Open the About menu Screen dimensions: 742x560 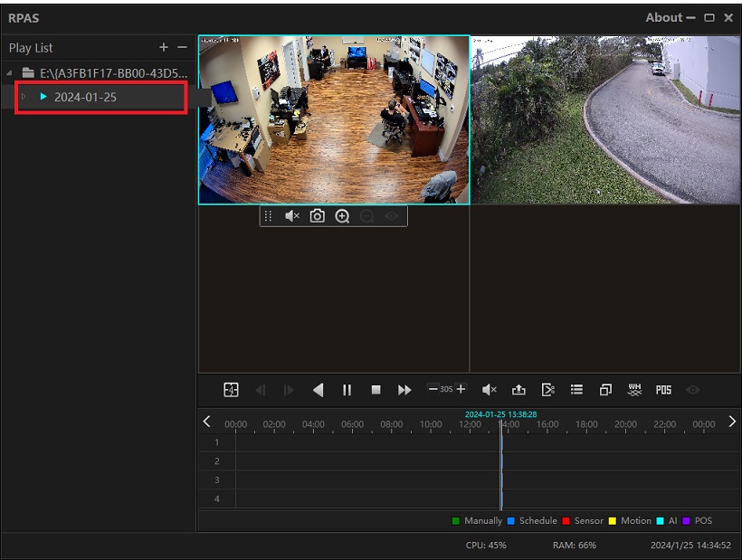click(664, 17)
